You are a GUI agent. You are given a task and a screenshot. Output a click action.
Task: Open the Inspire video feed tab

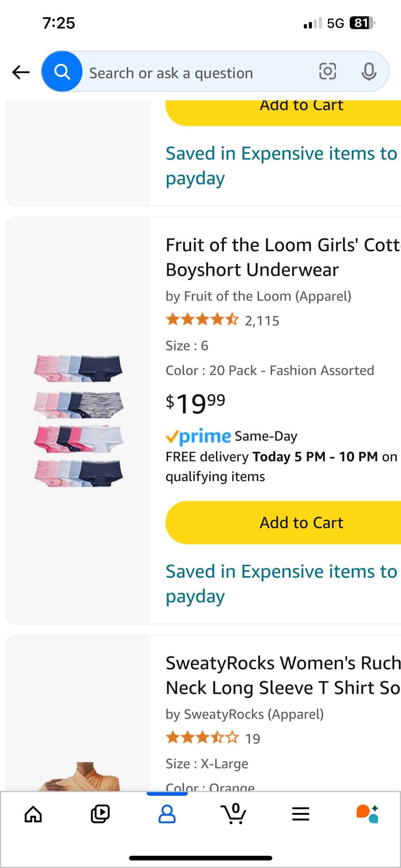tap(100, 814)
